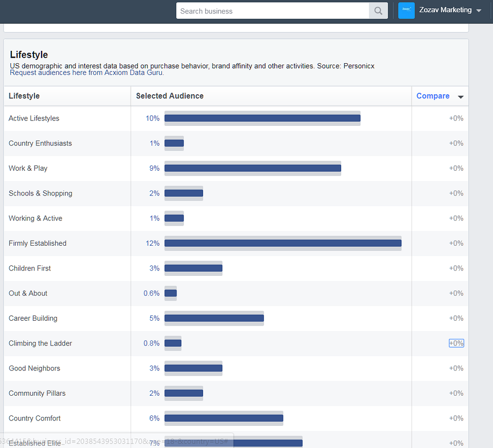Expand the Zozav Marketing account dropdown arrow
Viewport: 493px width, 448px height.
[x=479, y=11]
